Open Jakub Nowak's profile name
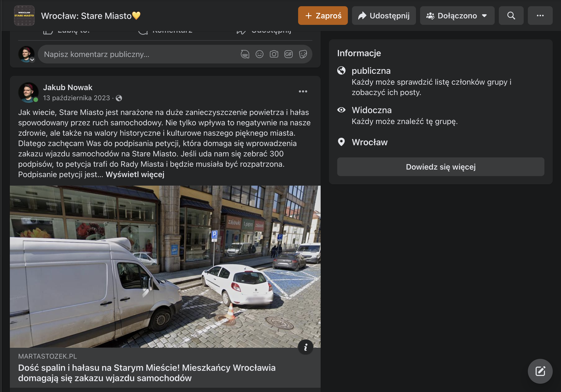Image resolution: width=561 pixels, height=392 pixels. point(68,88)
